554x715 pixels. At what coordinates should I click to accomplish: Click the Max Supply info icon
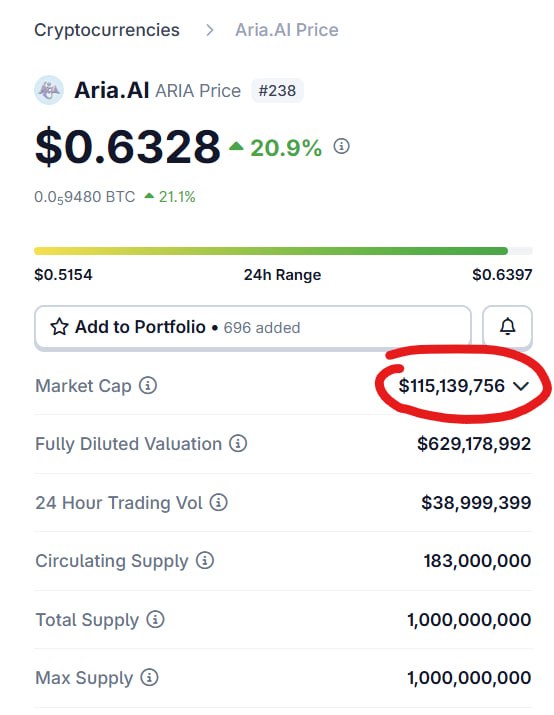point(149,677)
